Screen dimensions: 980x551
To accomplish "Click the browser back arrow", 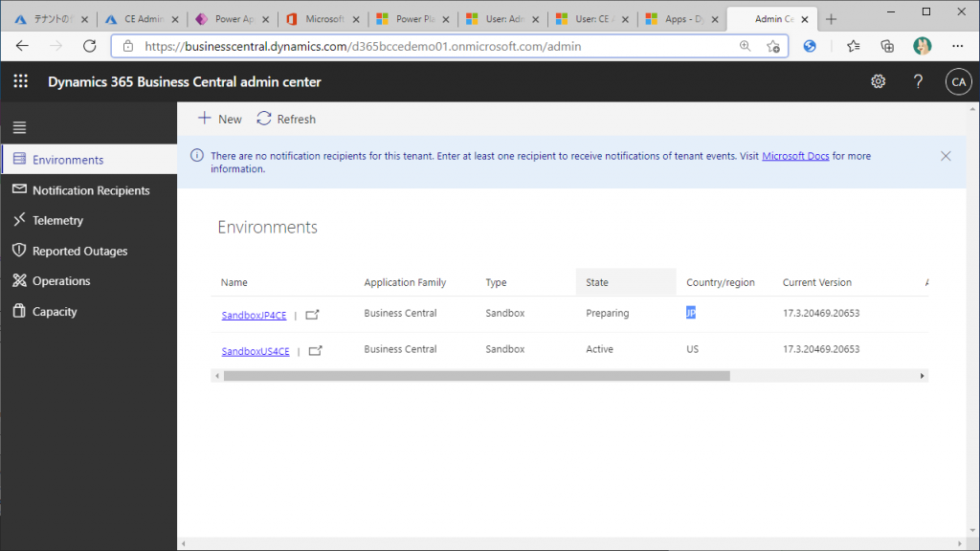I will tap(23, 46).
